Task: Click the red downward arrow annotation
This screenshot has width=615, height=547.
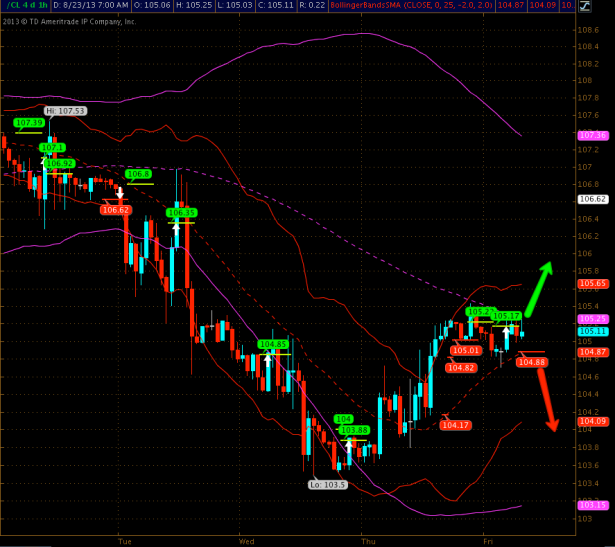Action: point(547,400)
